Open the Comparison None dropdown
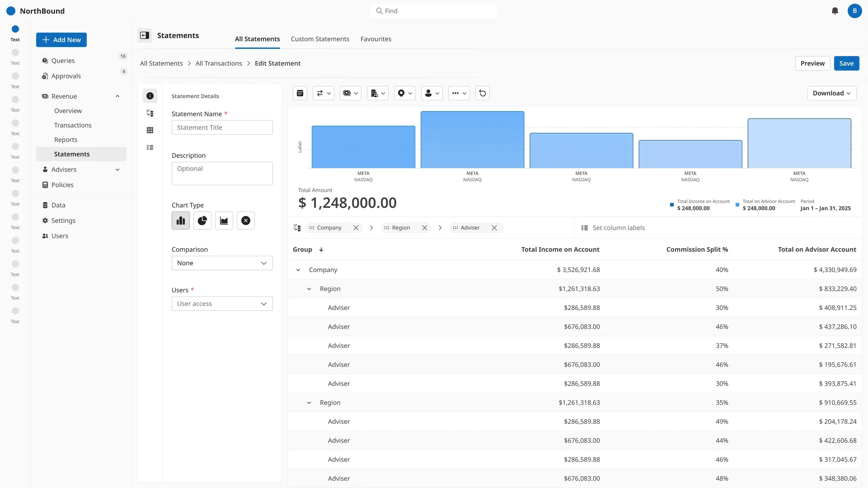The height and width of the screenshot is (488, 868). [x=222, y=263]
